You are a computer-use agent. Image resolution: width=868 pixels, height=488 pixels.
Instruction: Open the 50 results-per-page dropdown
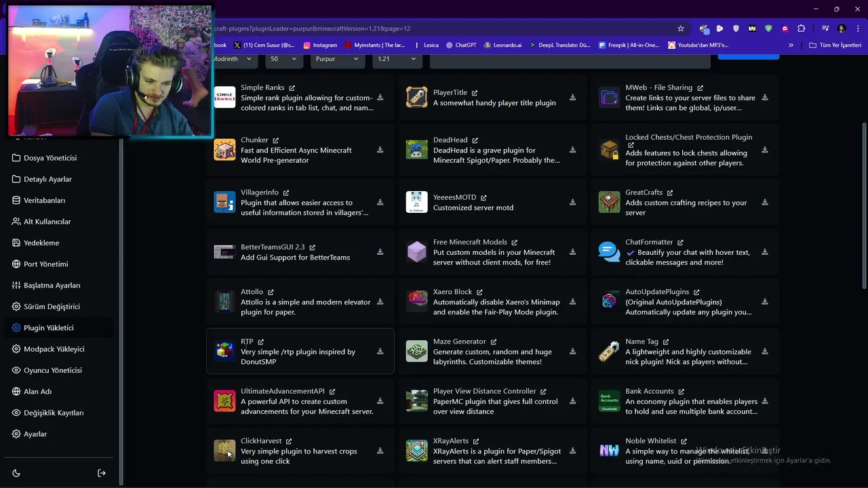coord(283,60)
